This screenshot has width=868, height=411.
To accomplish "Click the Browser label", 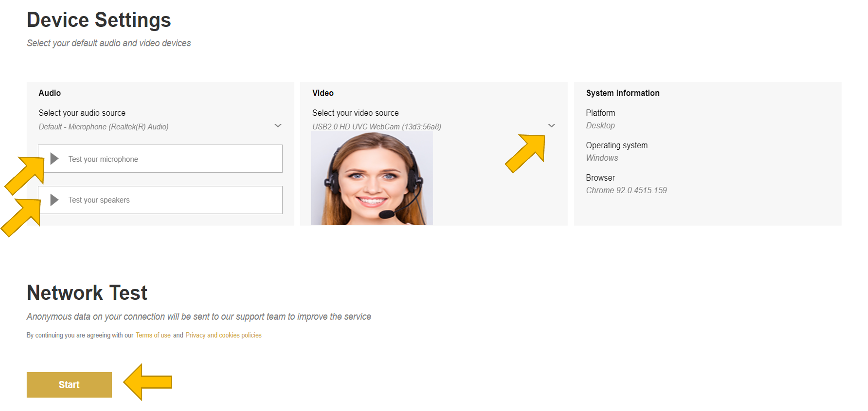I will pos(600,178).
